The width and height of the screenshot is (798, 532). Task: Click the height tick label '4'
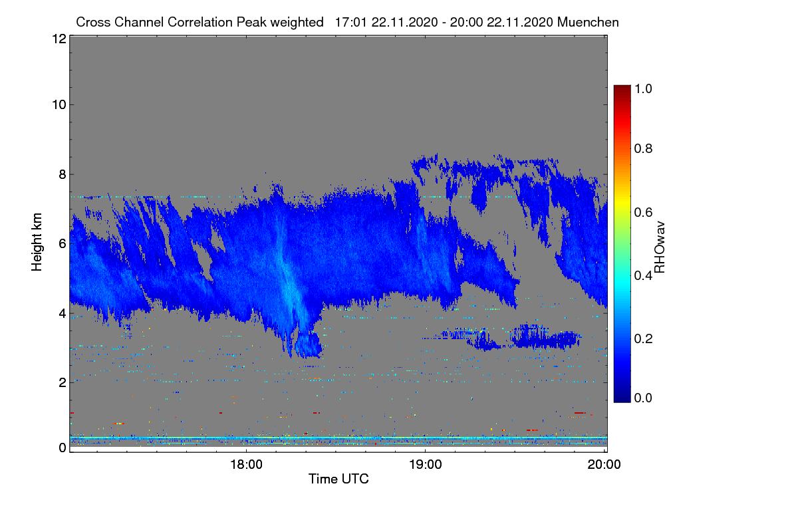62,313
